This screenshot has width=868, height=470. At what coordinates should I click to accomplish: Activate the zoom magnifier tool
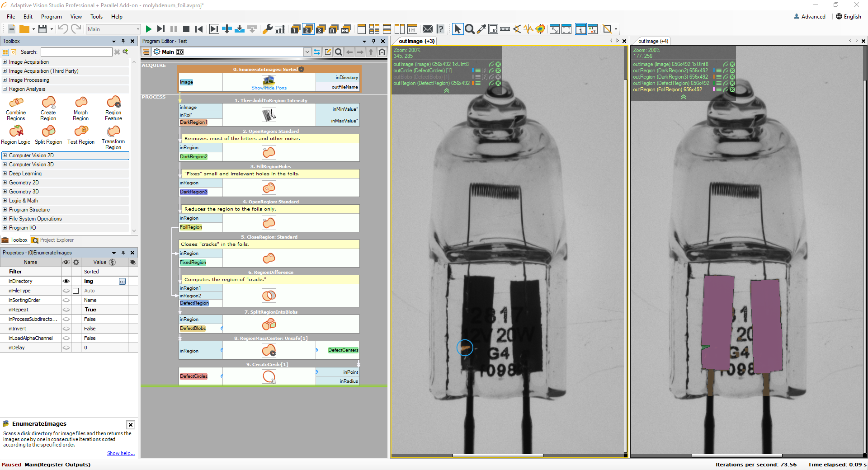[x=470, y=29]
